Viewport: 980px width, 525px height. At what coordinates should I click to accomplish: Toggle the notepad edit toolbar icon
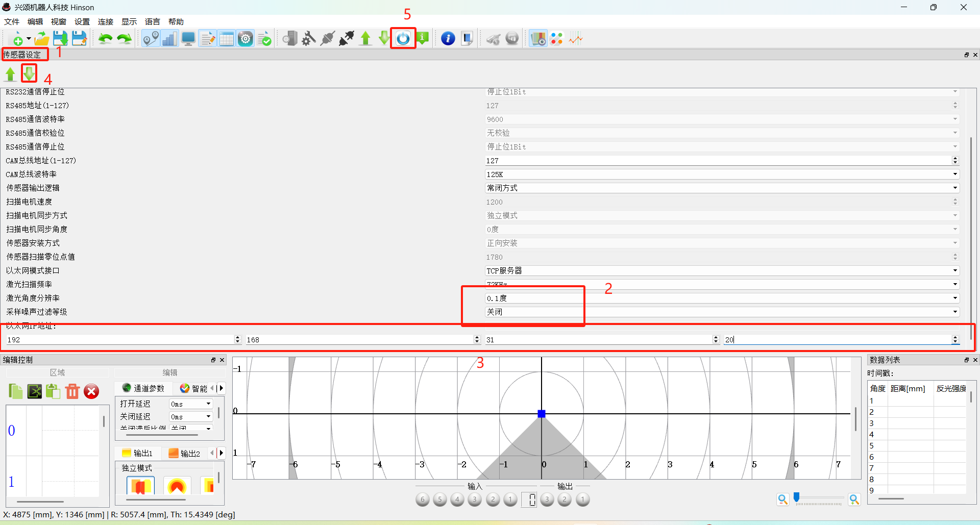[x=208, y=39]
